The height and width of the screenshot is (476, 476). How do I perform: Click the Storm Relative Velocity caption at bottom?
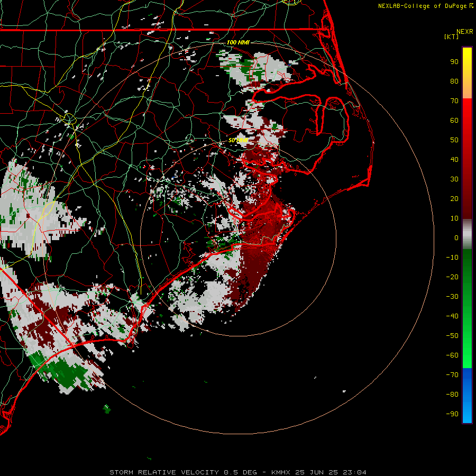pyautogui.click(x=237, y=472)
